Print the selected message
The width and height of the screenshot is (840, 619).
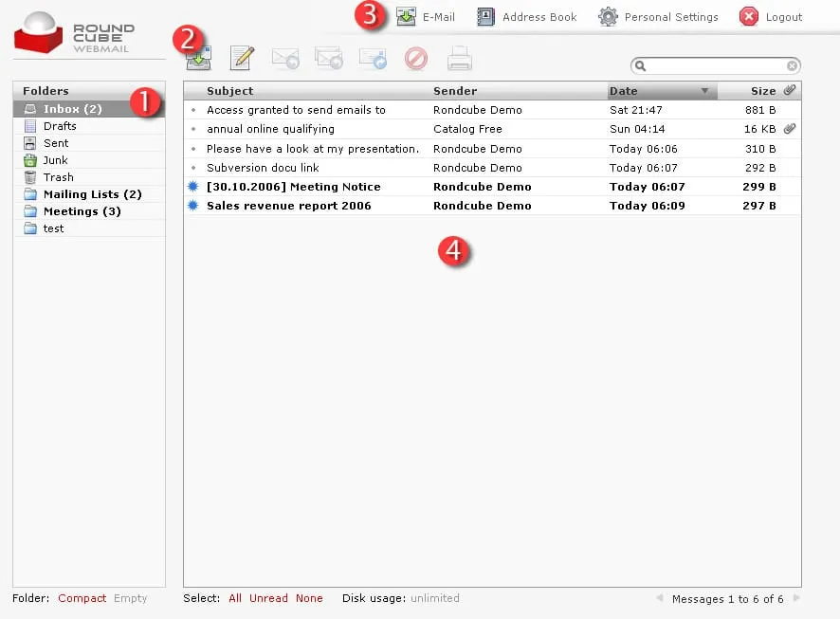tap(460, 58)
